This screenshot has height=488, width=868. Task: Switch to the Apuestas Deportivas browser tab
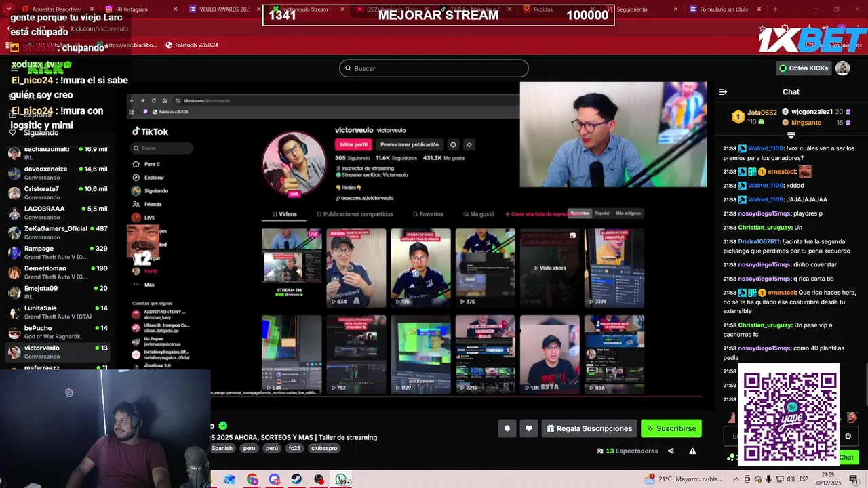[56, 9]
